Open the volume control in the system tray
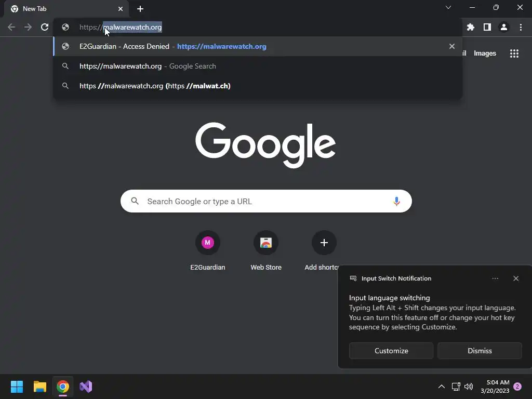This screenshot has height=399, width=532. point(469,387)
